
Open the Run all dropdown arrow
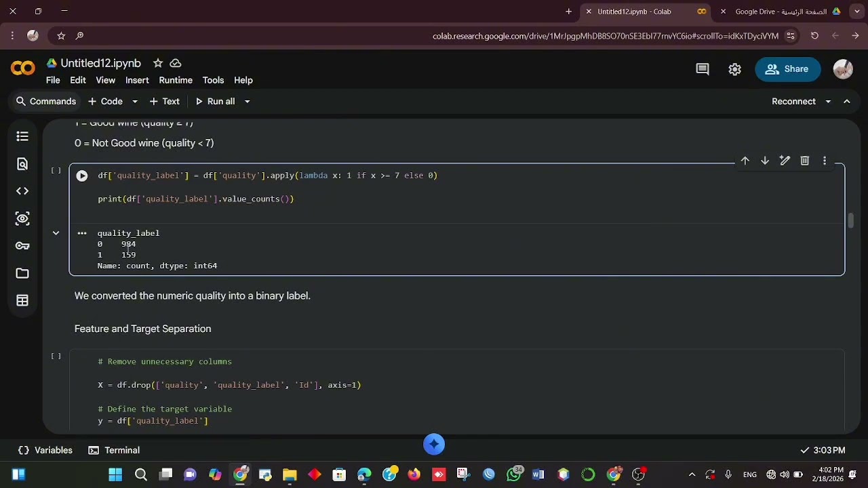247,102
